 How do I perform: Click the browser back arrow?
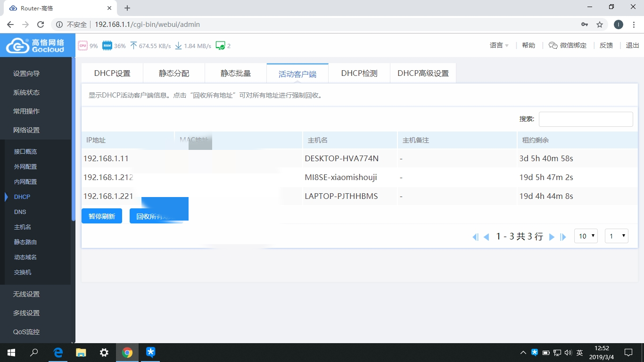pyautogui.click(x=10, y=25)
